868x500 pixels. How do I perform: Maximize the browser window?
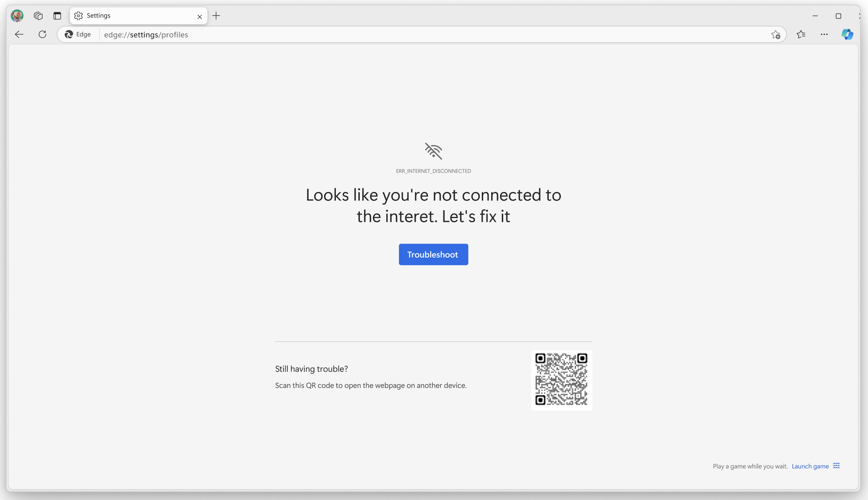pos(838,16)
